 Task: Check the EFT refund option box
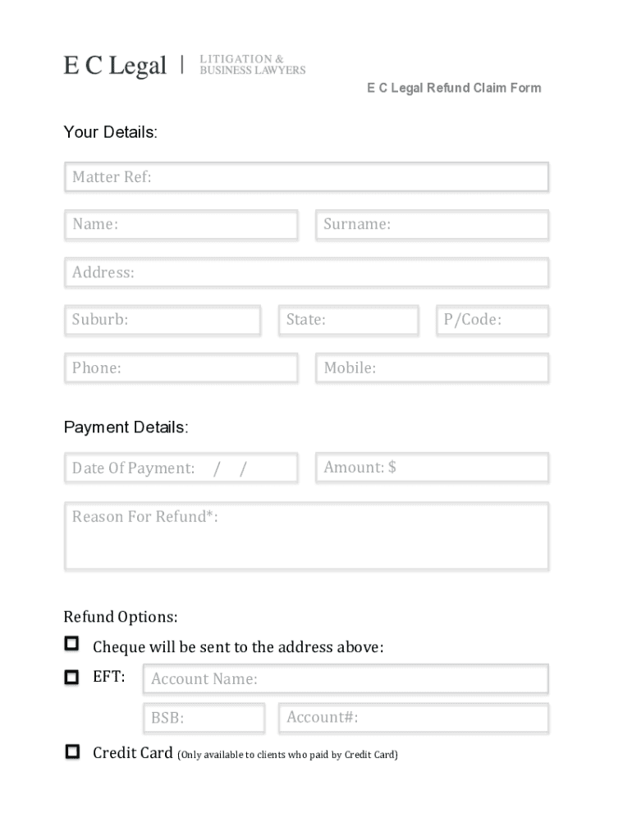[72, 678]
